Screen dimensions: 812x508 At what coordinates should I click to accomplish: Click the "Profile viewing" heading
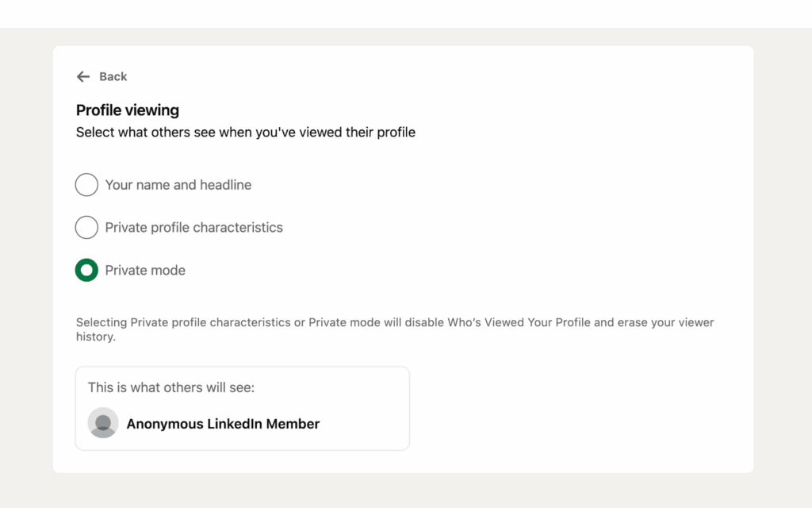click(128, 110)
